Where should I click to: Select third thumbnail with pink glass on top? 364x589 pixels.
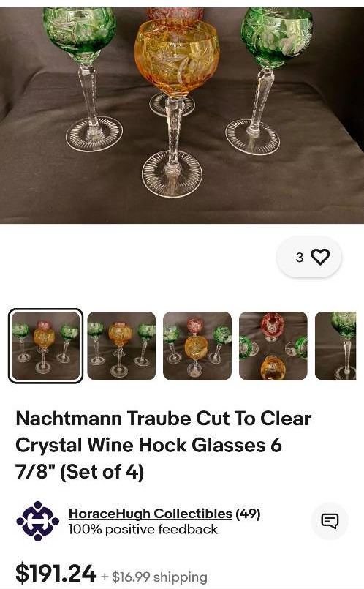pyautogui.click(x=197, y=345)
